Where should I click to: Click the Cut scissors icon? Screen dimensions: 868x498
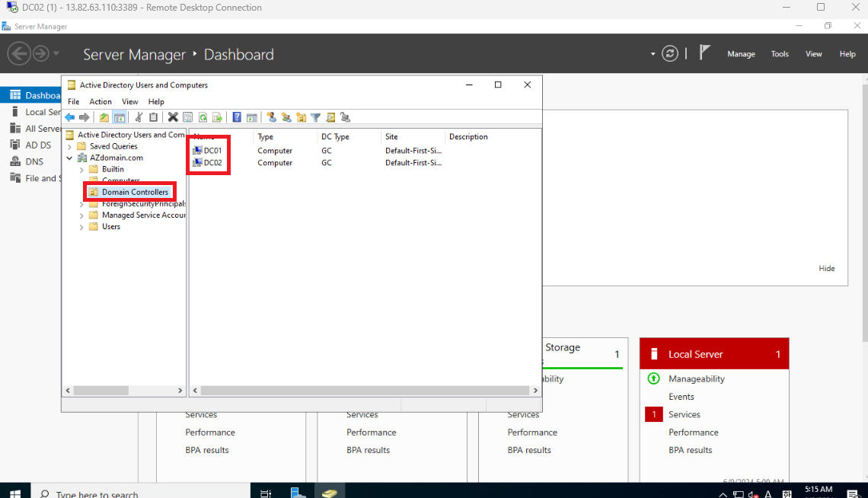(x=139, y=117)
